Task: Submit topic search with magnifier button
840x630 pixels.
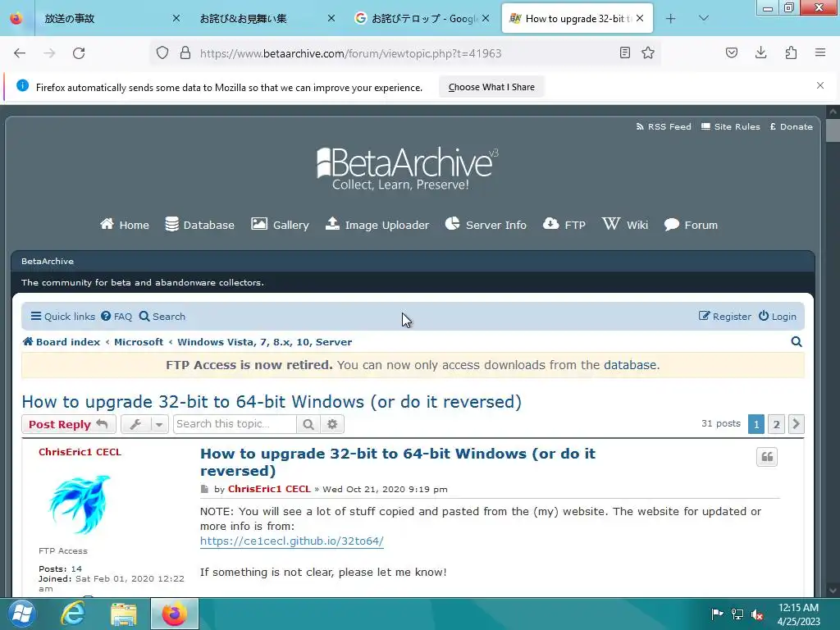Action: point(308,424)
